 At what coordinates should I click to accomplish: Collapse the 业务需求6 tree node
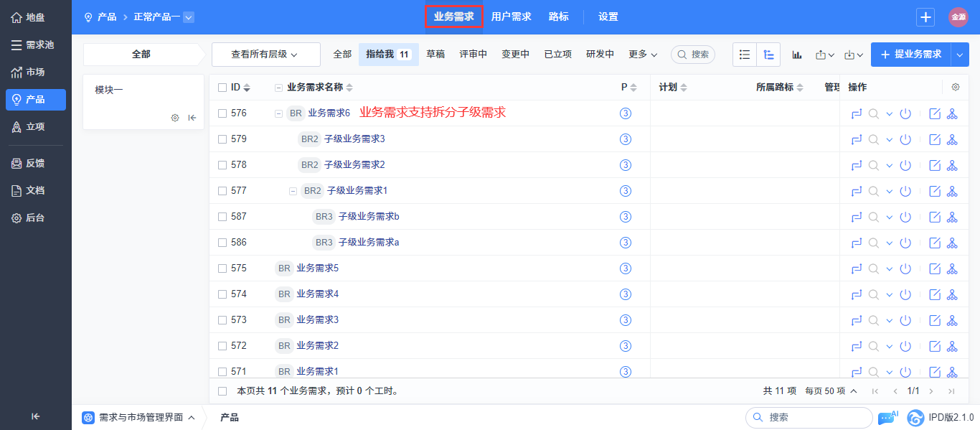(x=278, y=113)
